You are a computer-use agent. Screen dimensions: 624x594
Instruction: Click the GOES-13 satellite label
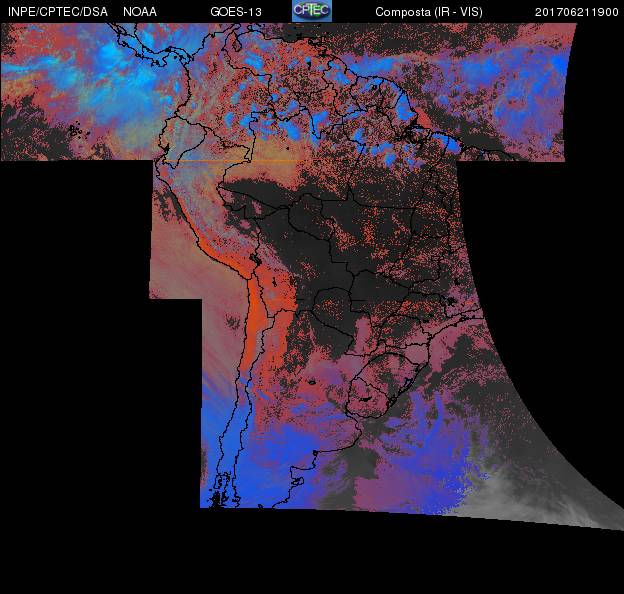(236, 12)
